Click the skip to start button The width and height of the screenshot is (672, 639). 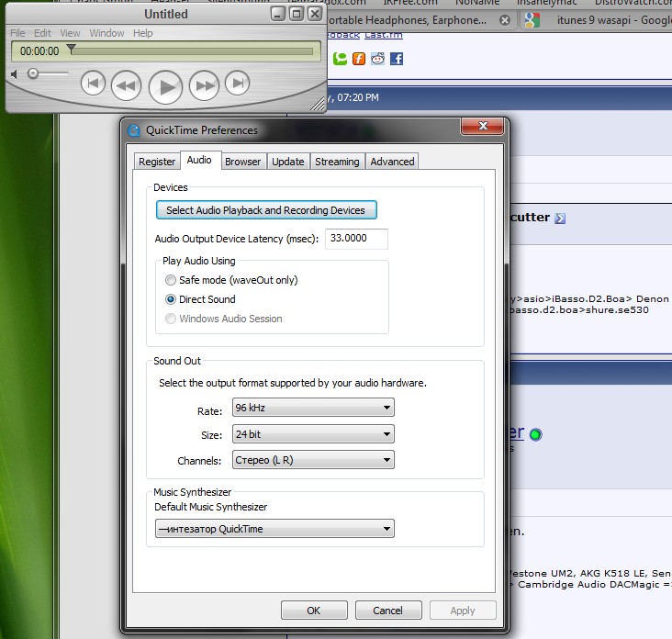[x=93, y=83]
